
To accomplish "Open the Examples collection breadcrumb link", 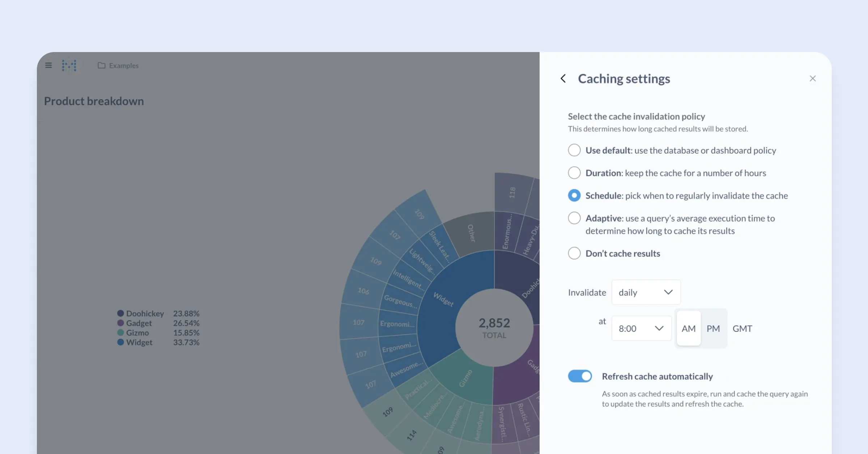I will 124,65.
